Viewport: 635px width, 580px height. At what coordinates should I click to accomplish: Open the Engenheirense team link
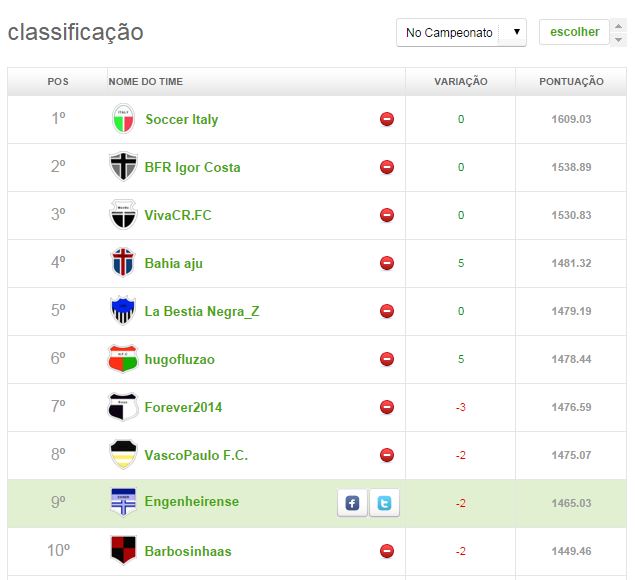coord(191,501)
